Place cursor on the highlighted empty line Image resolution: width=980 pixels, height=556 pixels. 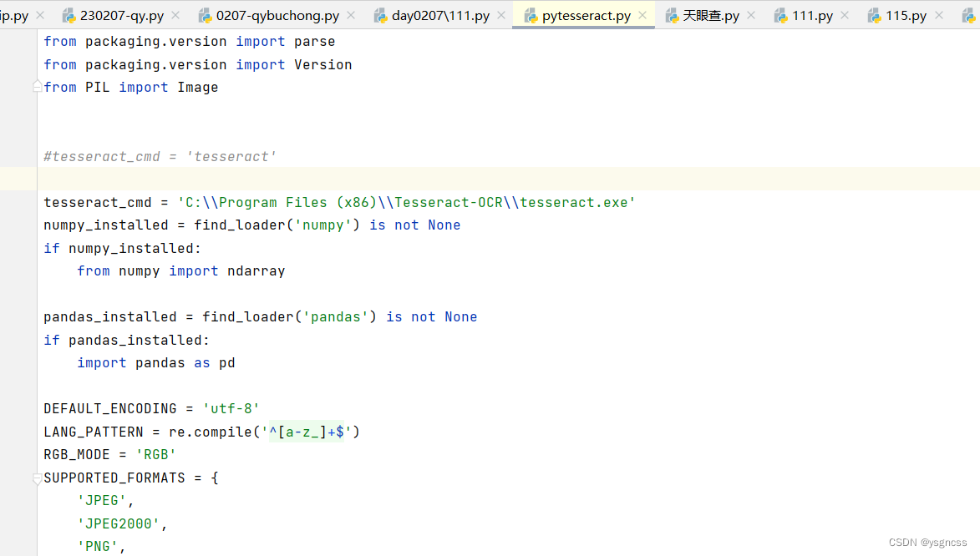click(508, 179)
